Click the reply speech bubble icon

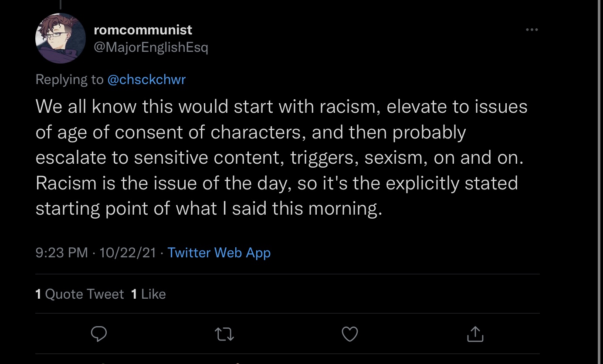pyautogui.click(x=99, y=334)
